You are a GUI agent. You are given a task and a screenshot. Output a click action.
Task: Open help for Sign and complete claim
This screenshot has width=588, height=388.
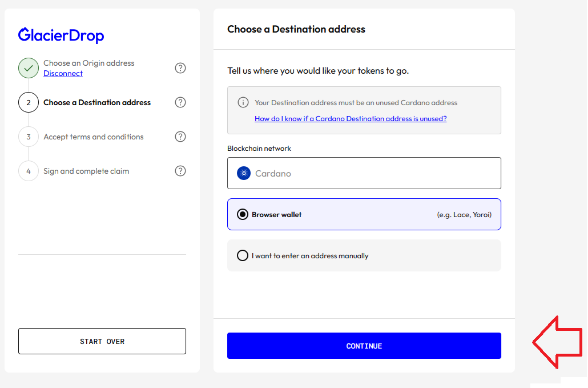(180, 171)
